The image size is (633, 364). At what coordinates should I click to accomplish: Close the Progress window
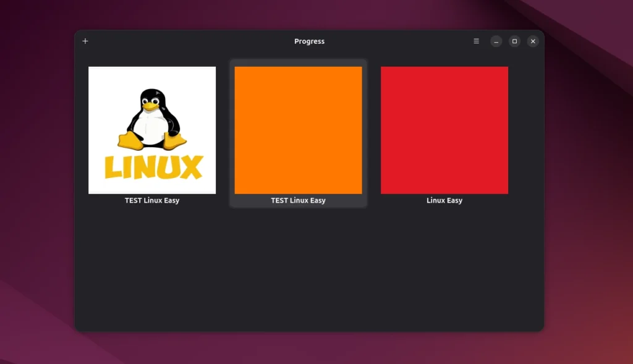[533, 41]
